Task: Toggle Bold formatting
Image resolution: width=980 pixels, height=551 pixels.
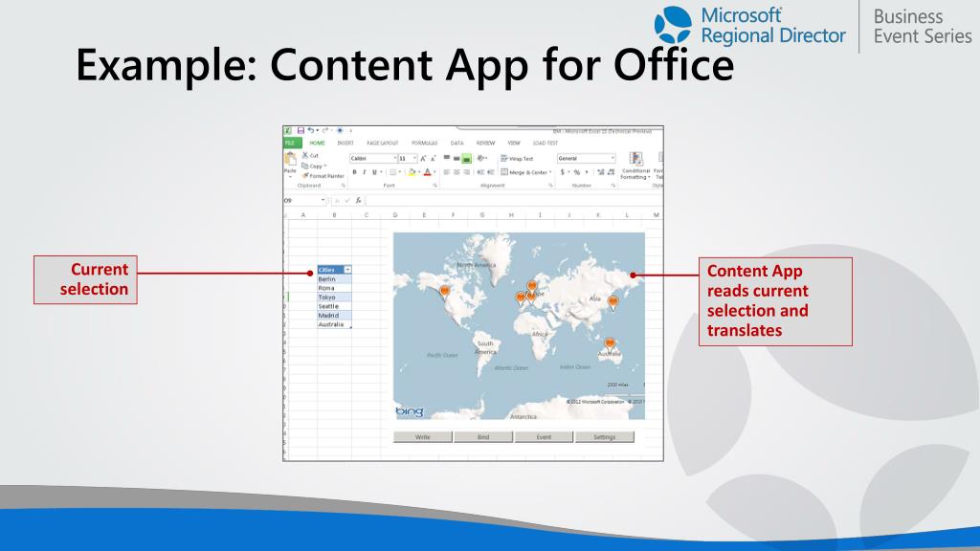Action: pos(354,172)
